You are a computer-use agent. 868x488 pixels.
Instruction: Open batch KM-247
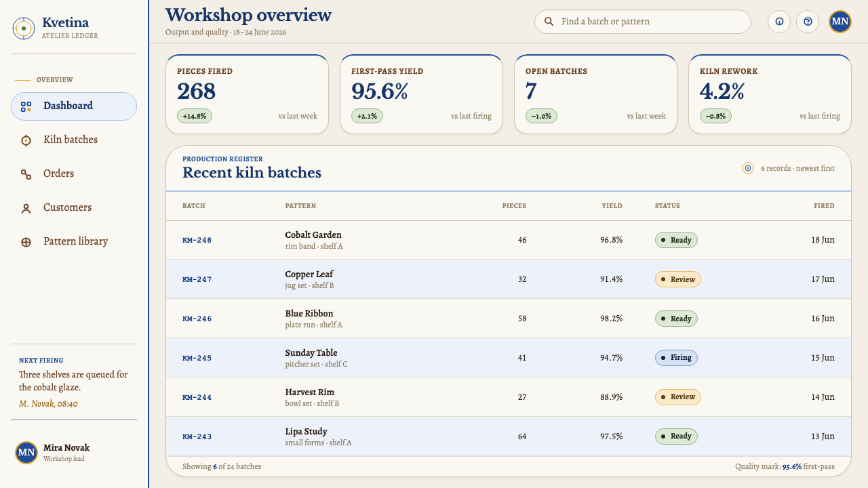197,280
